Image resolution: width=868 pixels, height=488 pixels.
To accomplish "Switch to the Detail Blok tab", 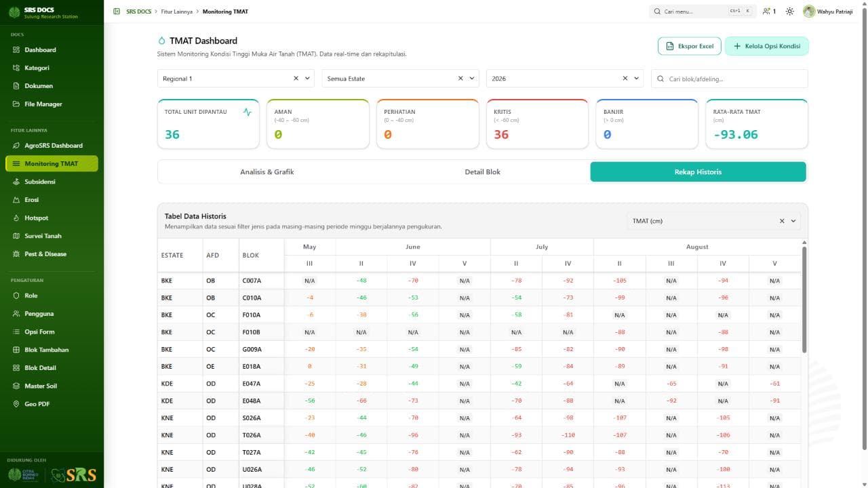I will point(482,172).
